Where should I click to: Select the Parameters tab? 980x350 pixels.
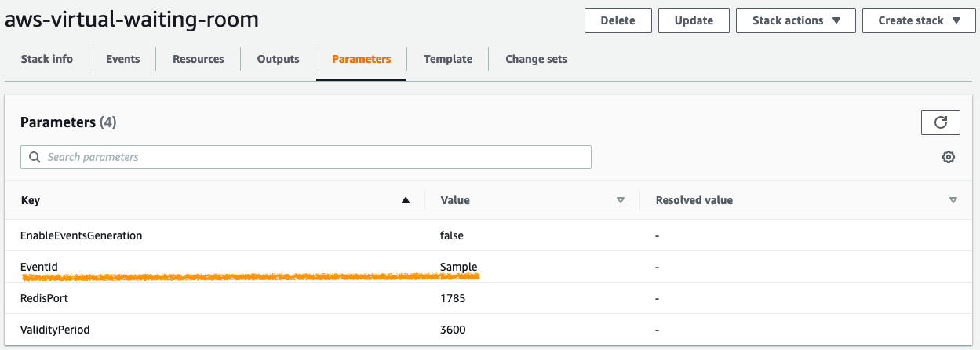[x=362, y=59]
